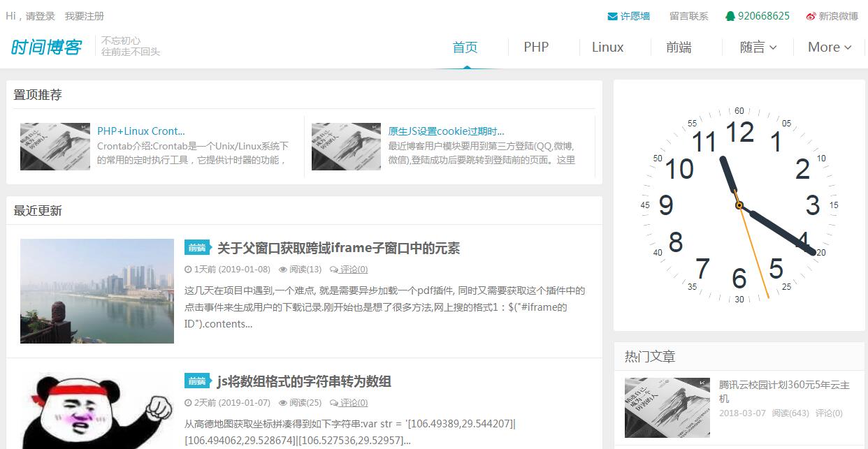
Task: Click the 热门文章 section heading
Action: [650, 357]
